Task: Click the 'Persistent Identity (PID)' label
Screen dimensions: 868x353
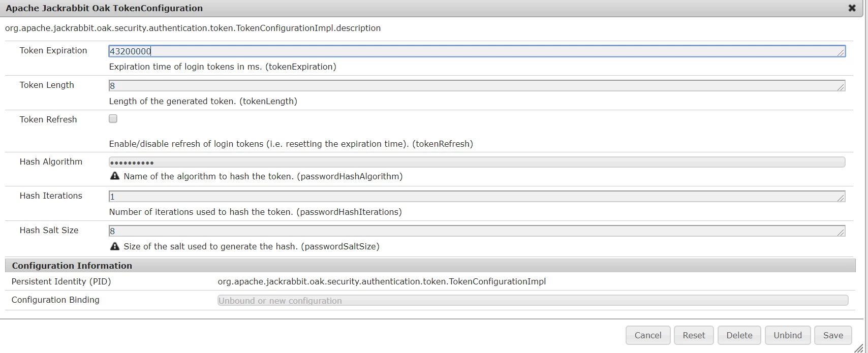Action: 61,281
